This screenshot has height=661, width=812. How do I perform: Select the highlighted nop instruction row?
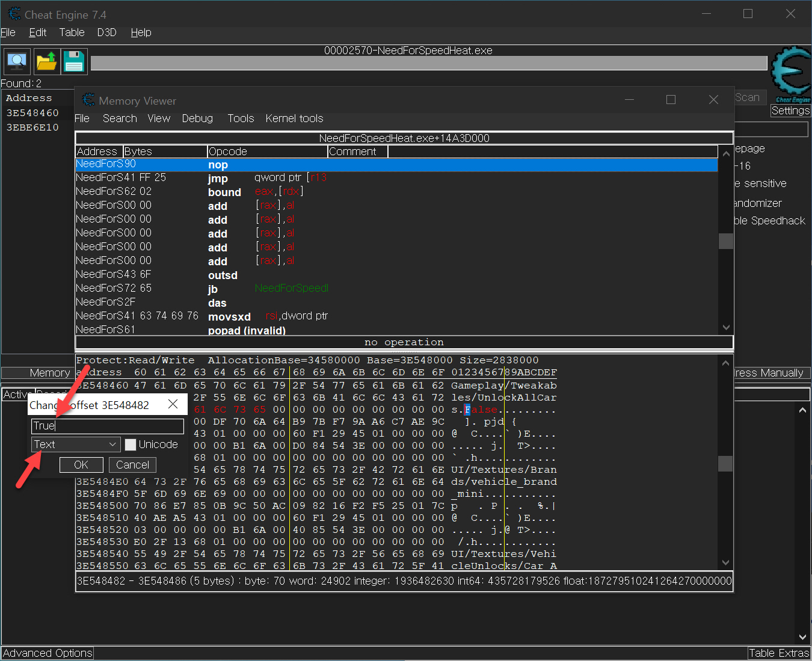click(396, 164)
